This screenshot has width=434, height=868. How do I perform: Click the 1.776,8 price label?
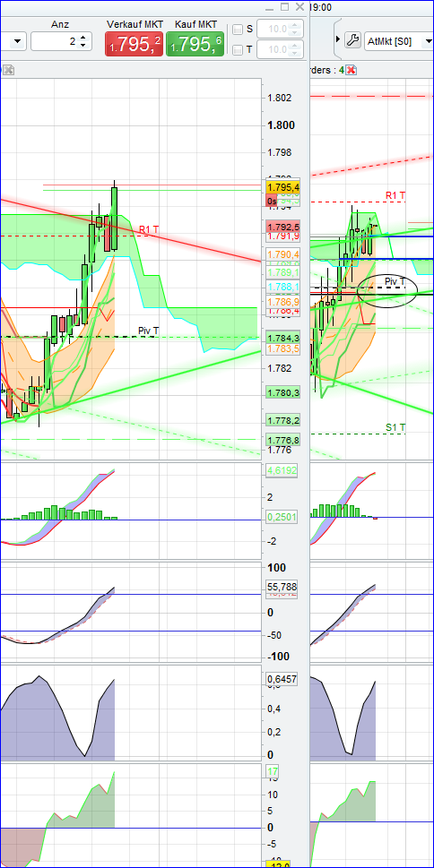283,440
